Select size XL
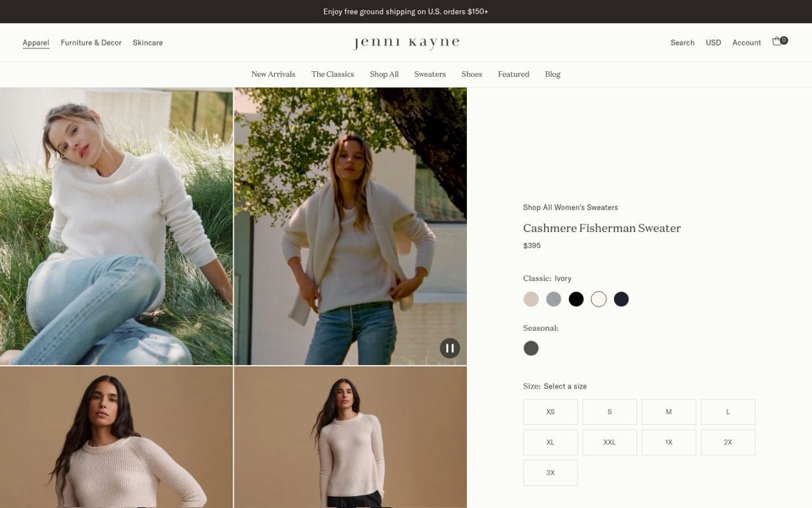 point(550,442)
